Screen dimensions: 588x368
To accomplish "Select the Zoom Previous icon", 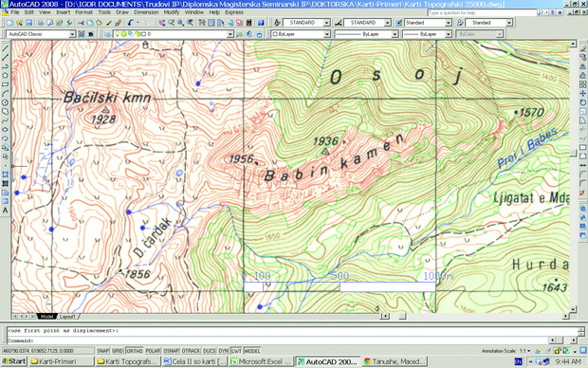I will pos(190,23).
